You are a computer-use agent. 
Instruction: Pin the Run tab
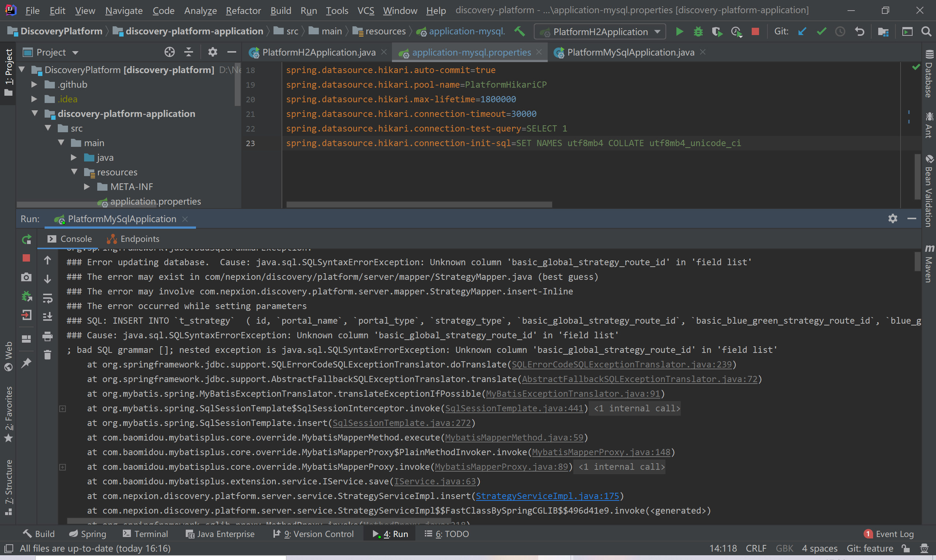(x=26, y=363)
